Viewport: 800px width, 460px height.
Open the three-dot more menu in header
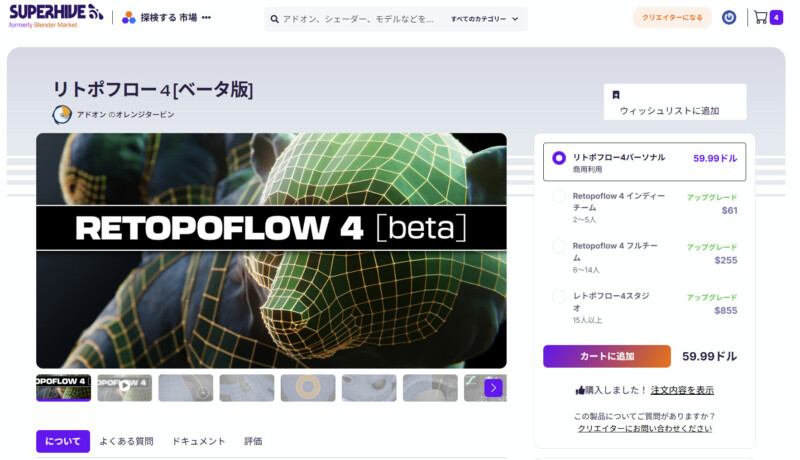click(x=206, y=18)
